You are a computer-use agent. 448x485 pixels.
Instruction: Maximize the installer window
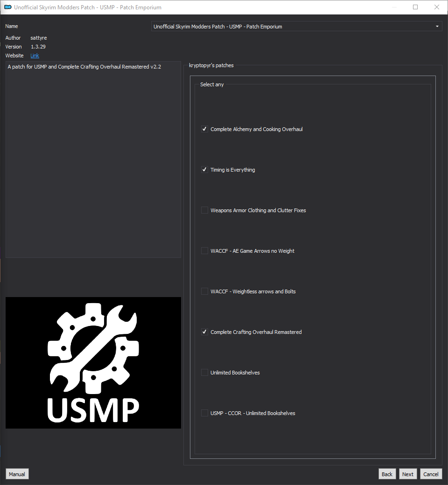point(415,7)
